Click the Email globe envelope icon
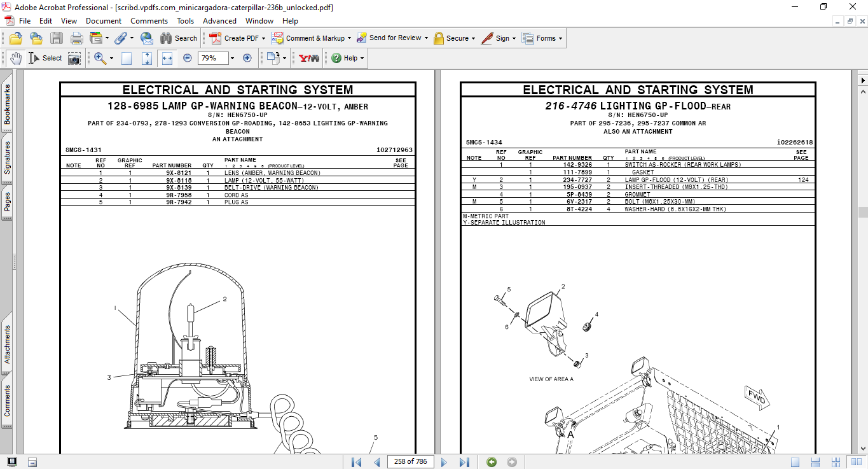Screen dimensions: 868x469 tap(146, 38)
